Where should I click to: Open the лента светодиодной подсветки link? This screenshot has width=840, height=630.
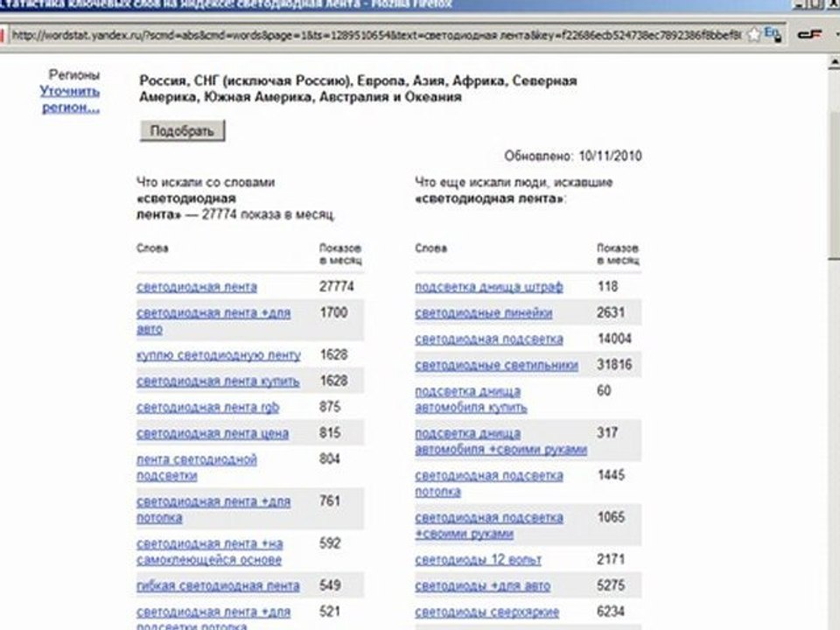(197, 467)
